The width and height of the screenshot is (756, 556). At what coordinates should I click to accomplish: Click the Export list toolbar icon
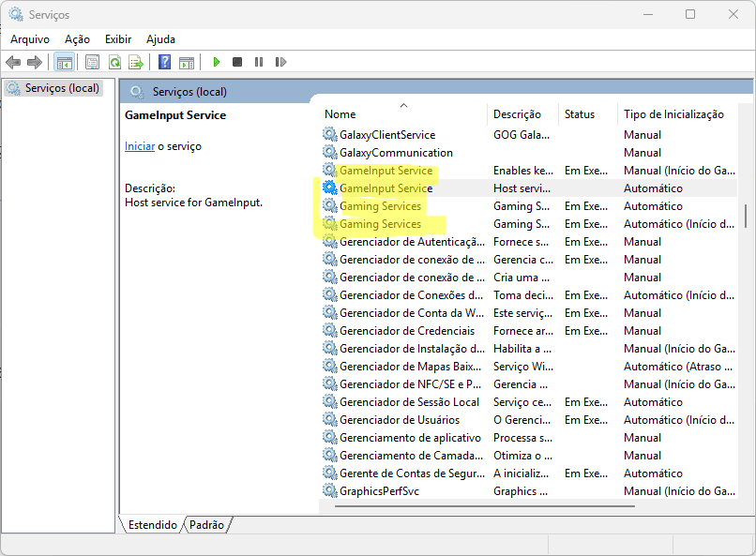tap(136, 62)
